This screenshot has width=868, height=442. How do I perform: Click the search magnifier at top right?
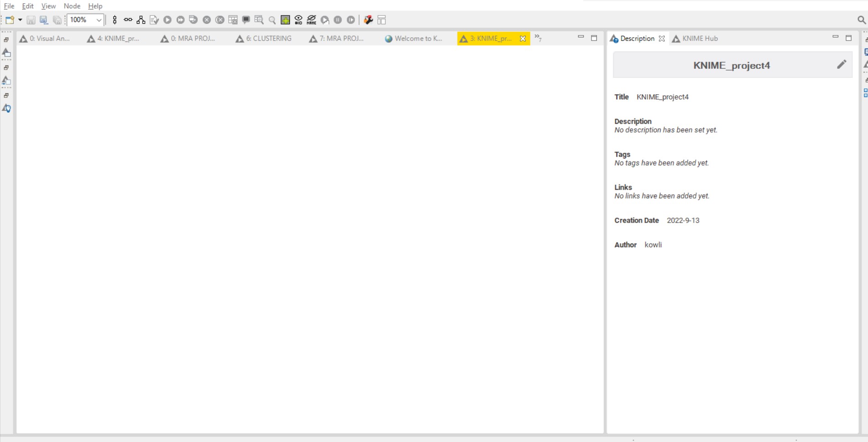(861, 20)
